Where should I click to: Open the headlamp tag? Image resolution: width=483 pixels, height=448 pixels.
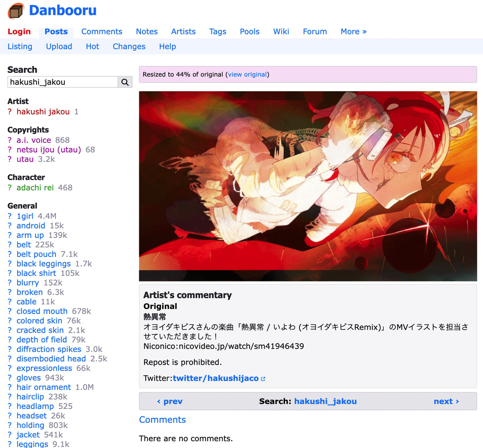tap(35, 406)
